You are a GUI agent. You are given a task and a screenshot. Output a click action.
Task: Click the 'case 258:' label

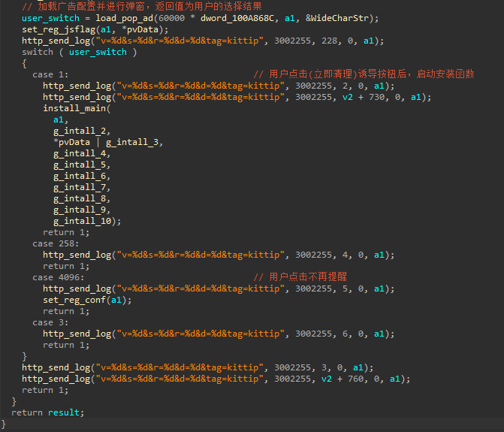[56, 243]
